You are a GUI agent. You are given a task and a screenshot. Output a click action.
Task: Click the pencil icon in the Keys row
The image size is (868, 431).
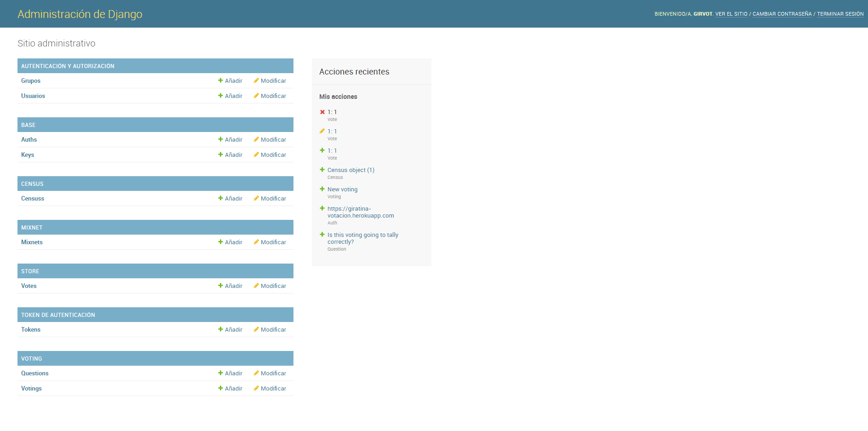point(256,155)
